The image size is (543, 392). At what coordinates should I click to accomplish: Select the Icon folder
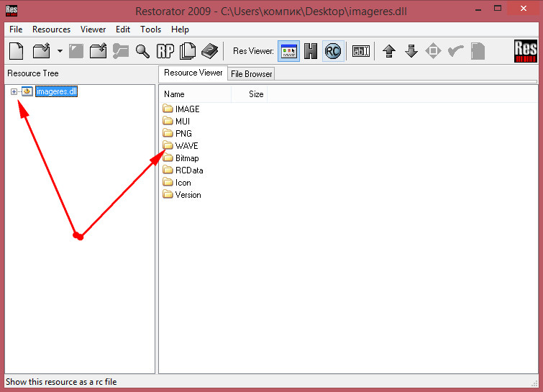[x=183, y=183]
